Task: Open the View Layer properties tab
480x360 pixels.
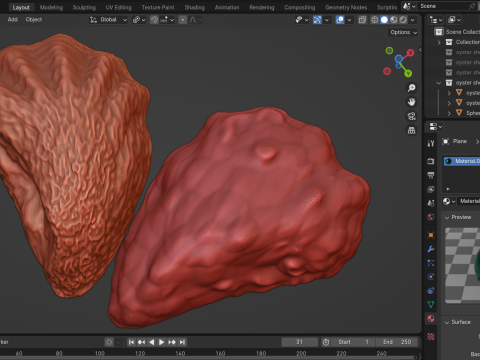Action: point(431,189)
